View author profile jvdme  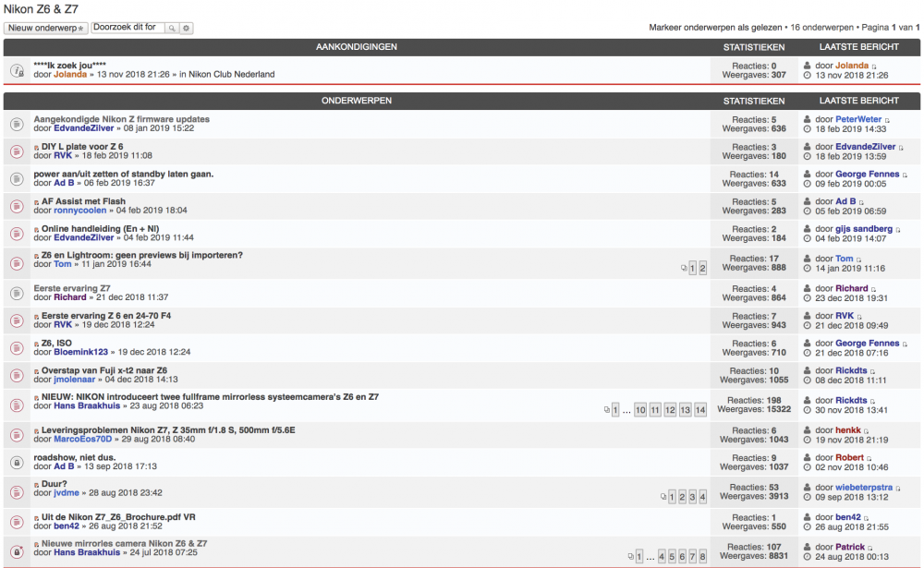click(x=66, y=492)
